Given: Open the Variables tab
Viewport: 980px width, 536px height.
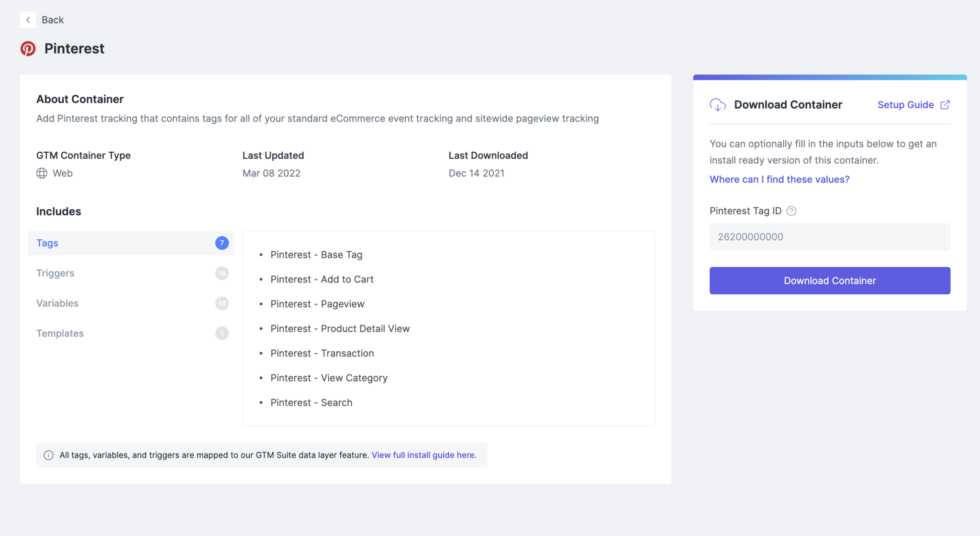Looking at the screenshot, I should point(57,303).
